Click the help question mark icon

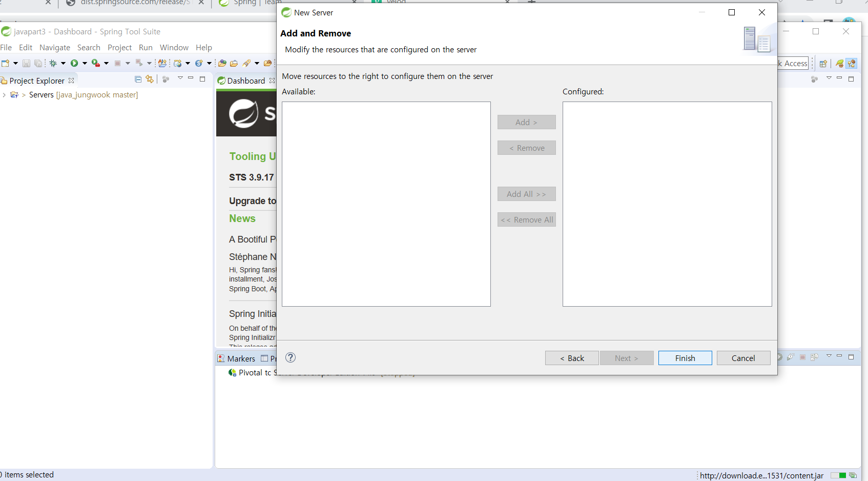click(x=291, y=357)
